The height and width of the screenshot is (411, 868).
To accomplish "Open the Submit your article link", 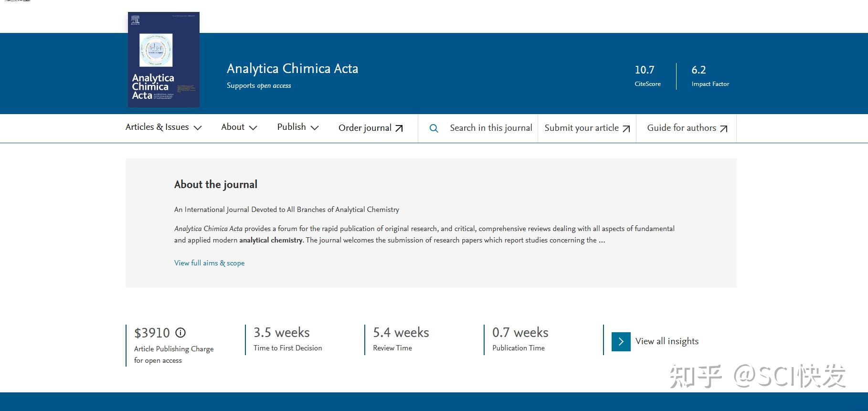I will tap(587, 128).
